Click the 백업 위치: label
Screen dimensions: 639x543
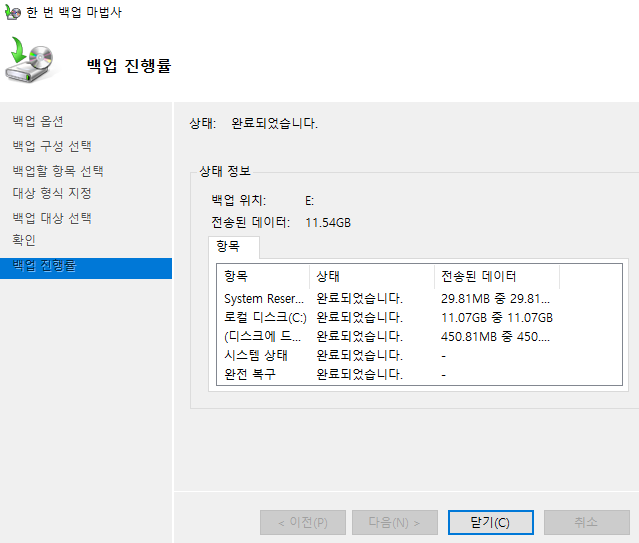pos(238,200)
